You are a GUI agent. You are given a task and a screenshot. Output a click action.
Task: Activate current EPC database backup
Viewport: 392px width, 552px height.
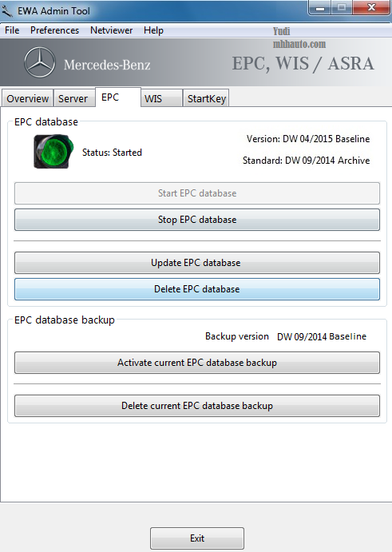pyautogui.click(x=197, y=363)
